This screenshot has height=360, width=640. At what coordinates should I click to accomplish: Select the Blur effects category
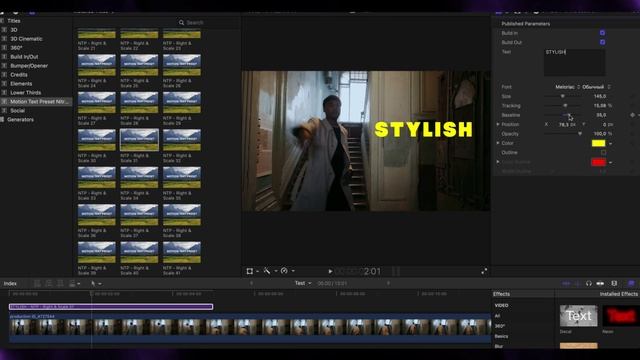pyautogui.click(x=499, y=346)
